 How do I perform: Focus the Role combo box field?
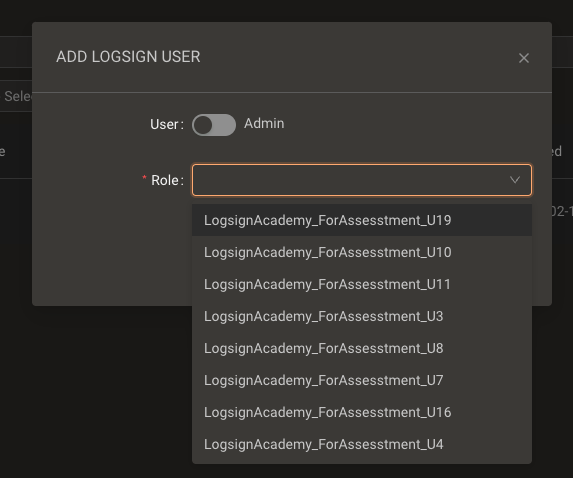pos(362,180)
